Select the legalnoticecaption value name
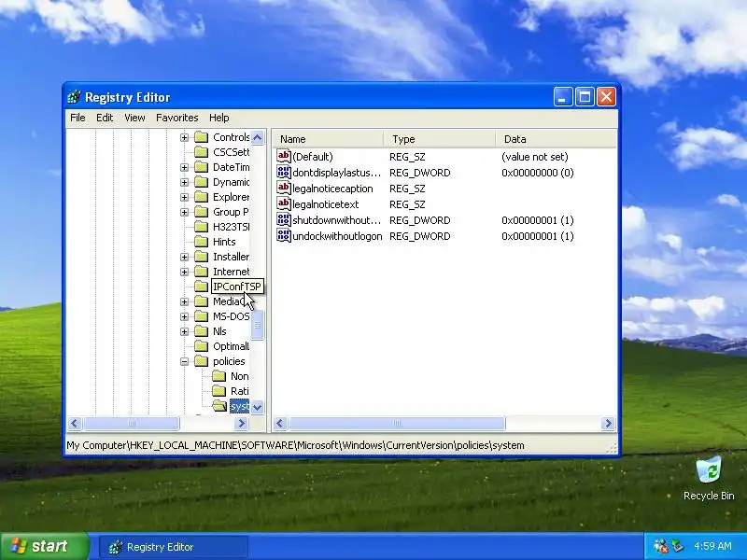This screenshot has width=747, height=560. tap(332, 189)
